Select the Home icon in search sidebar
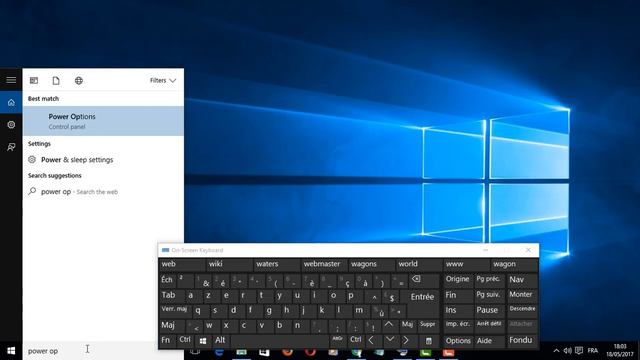 [x=11, y=102]
